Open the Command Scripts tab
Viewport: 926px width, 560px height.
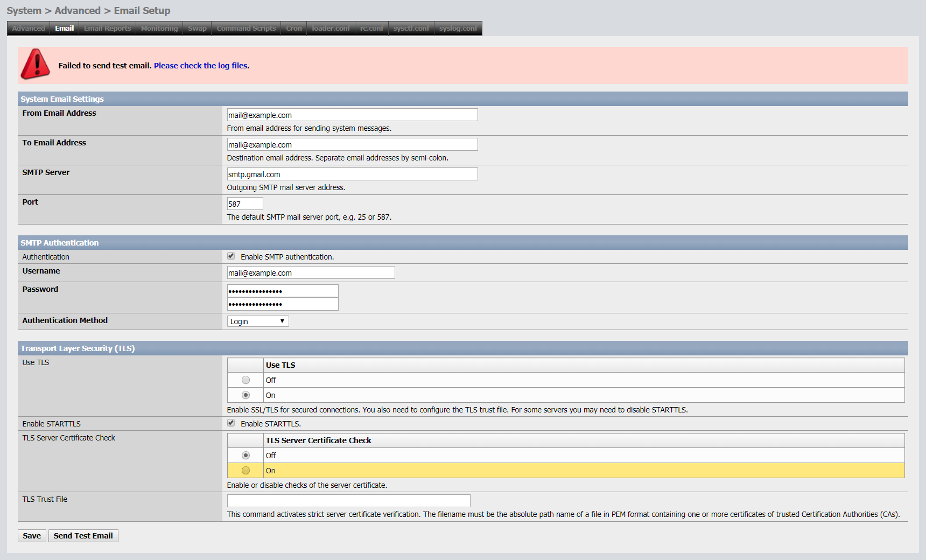tap(246, 29)
